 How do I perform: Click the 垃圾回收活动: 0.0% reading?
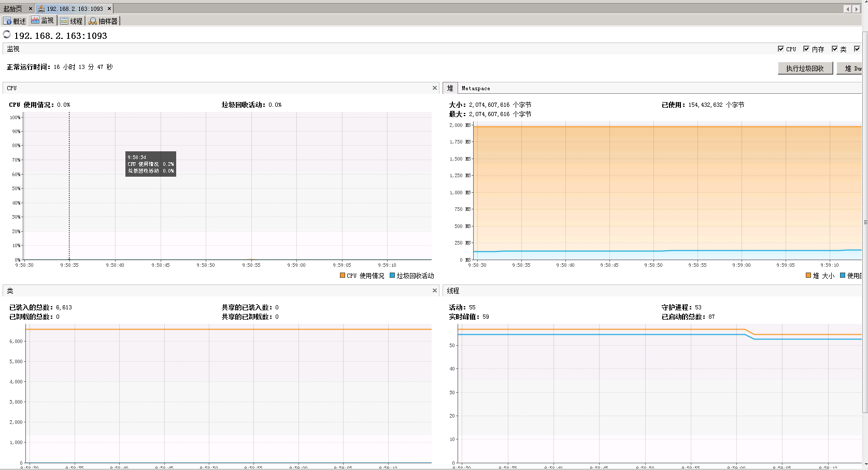point(252,105)
